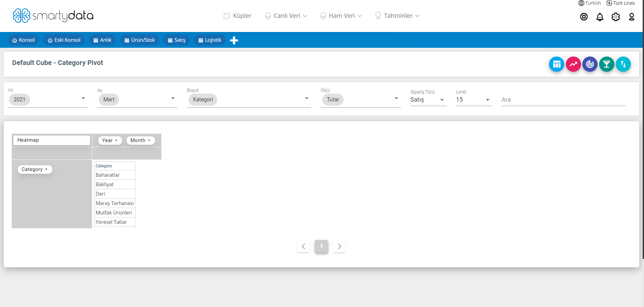Screen dimensions: 644x307
Task: Open the Yıl dropdown arrow
Action: pos(83,98)
